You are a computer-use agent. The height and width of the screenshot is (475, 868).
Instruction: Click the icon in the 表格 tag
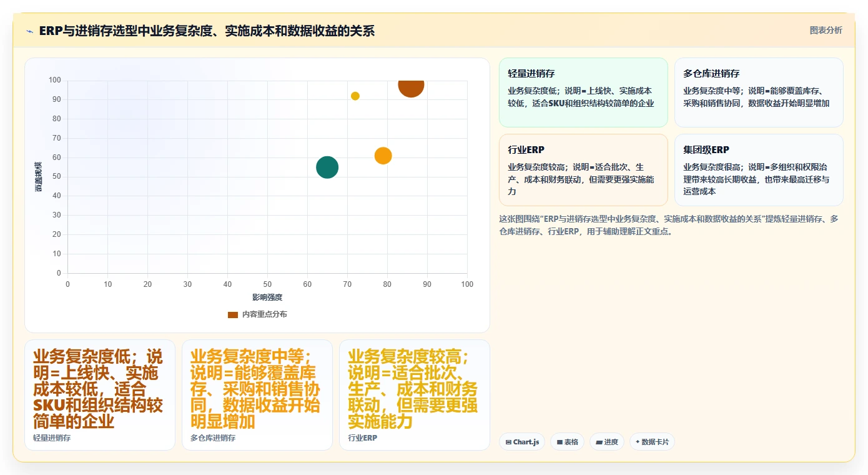(x=560, y=442)
